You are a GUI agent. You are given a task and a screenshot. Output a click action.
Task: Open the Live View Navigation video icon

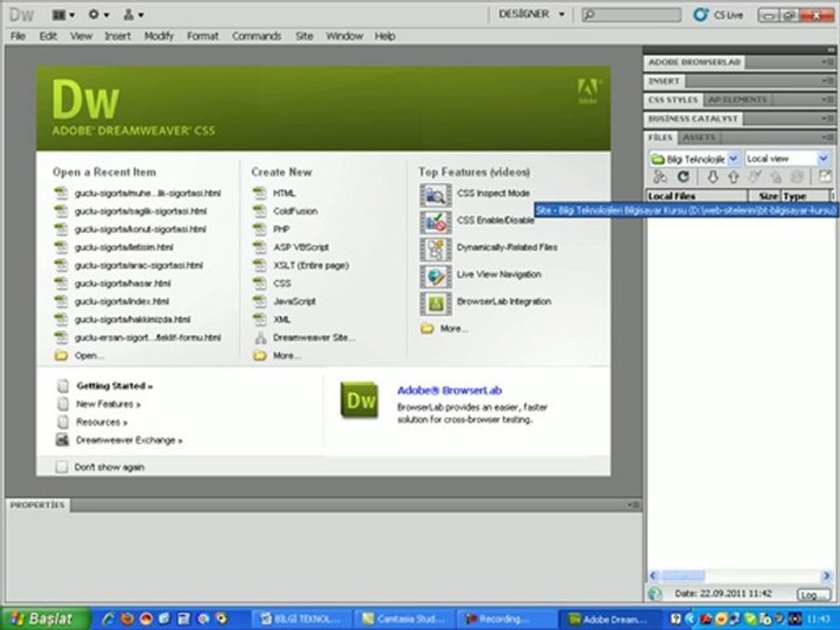[436, 276]
